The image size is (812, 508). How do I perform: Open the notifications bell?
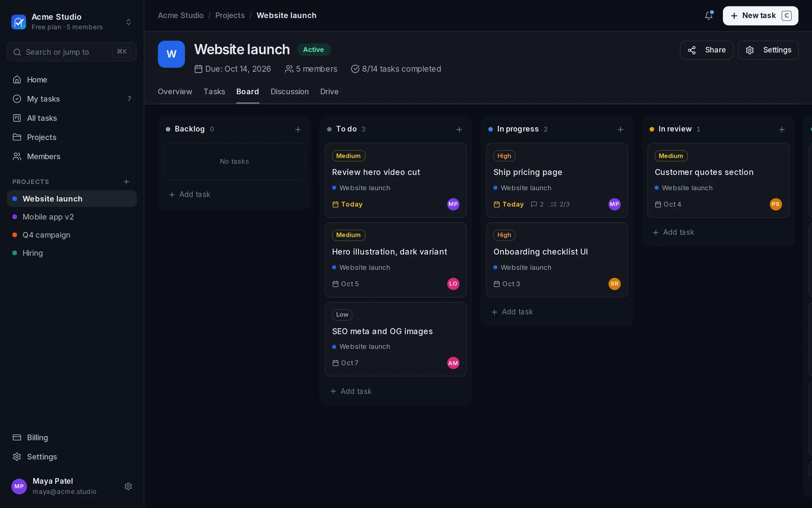[709, 15]
